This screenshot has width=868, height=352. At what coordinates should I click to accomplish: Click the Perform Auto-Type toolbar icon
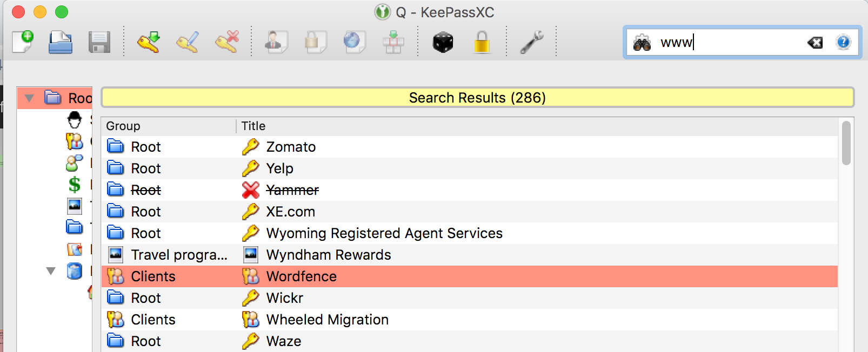pyautogui.click(x=392, y=42)
